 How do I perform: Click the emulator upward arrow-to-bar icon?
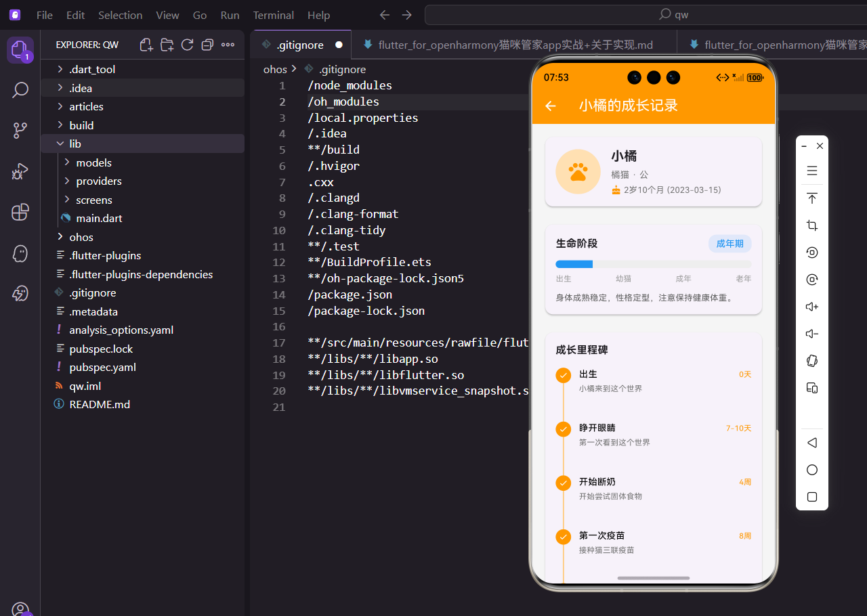(812, 198)
